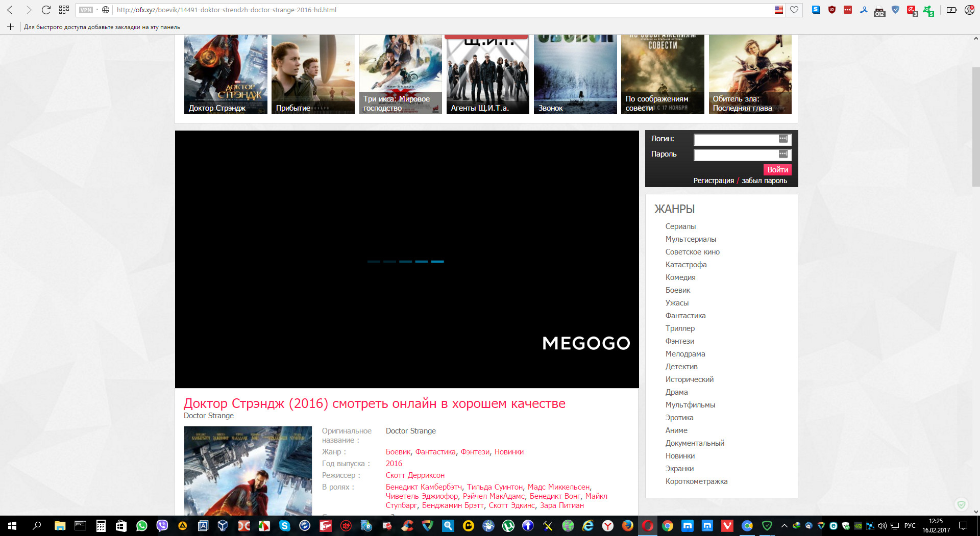Viewport: 980px width, 536px height.
Task: Open Viber from the taskbar
Action: tap(162, 526)
